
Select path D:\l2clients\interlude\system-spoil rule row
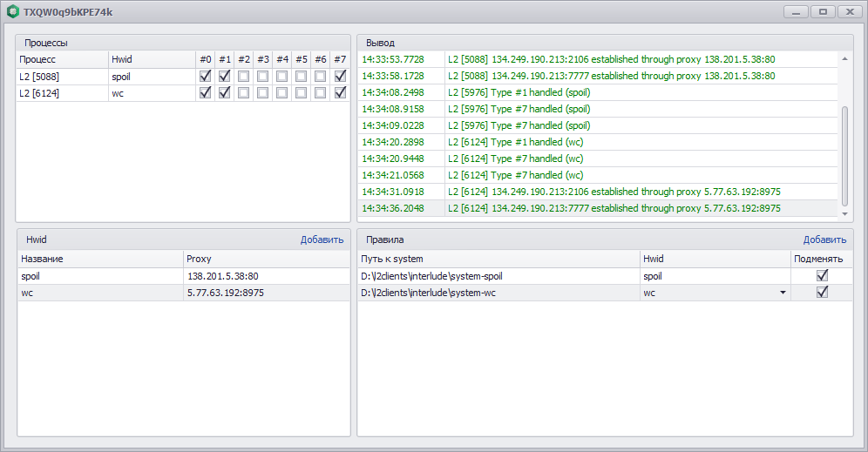tap(497, 276)
